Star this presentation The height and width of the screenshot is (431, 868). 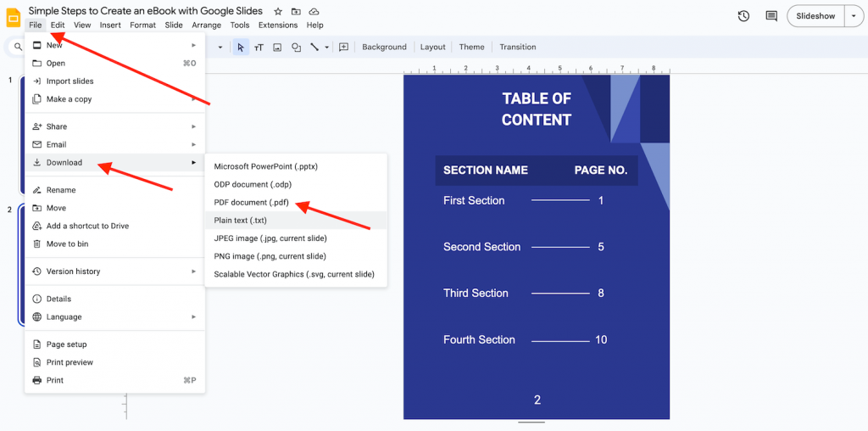(x=279, y=12)
